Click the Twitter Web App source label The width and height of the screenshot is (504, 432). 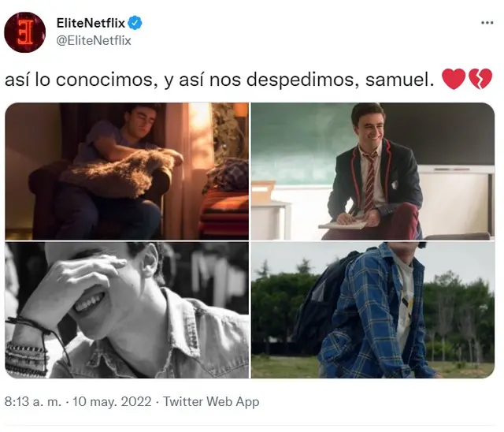[x=211, y=401]
